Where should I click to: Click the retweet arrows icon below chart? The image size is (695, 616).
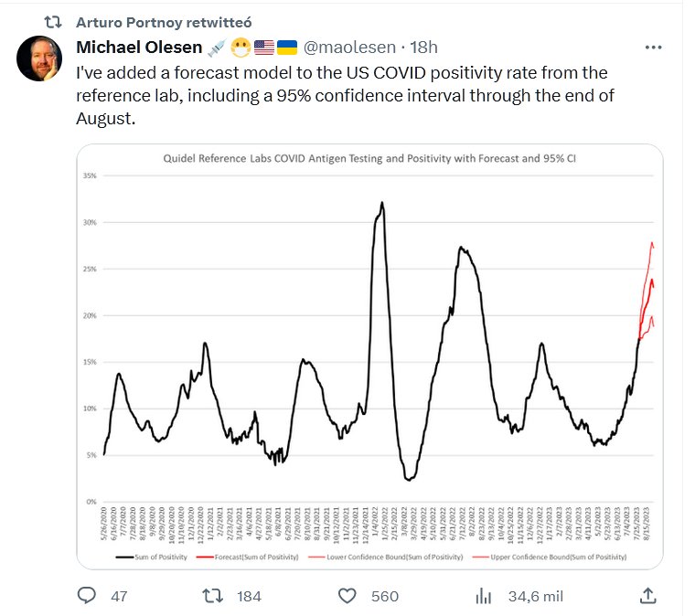(x=211, y=596)
